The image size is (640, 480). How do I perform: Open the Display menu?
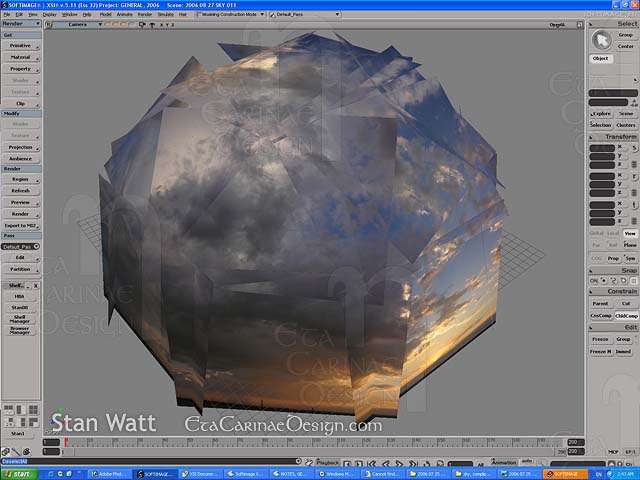(49, 15)
